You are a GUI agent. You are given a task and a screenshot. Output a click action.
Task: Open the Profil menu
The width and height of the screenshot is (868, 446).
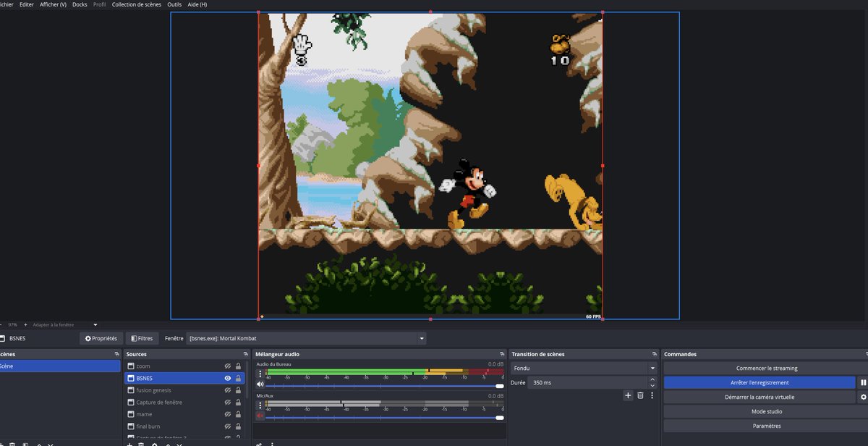99,4
